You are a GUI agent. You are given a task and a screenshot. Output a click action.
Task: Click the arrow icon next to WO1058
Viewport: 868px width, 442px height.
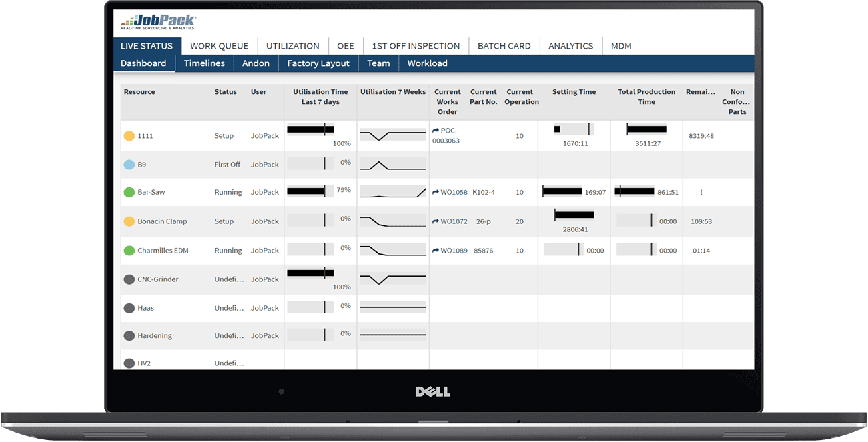tap(436, 193)
